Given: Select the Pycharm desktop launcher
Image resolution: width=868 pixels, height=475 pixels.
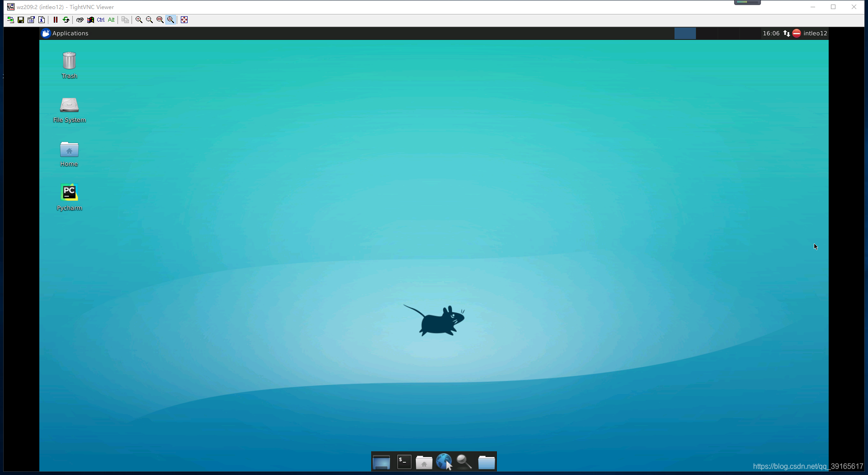Looking at the screenshot, I should pyautogui.click(x=70, y=198).
